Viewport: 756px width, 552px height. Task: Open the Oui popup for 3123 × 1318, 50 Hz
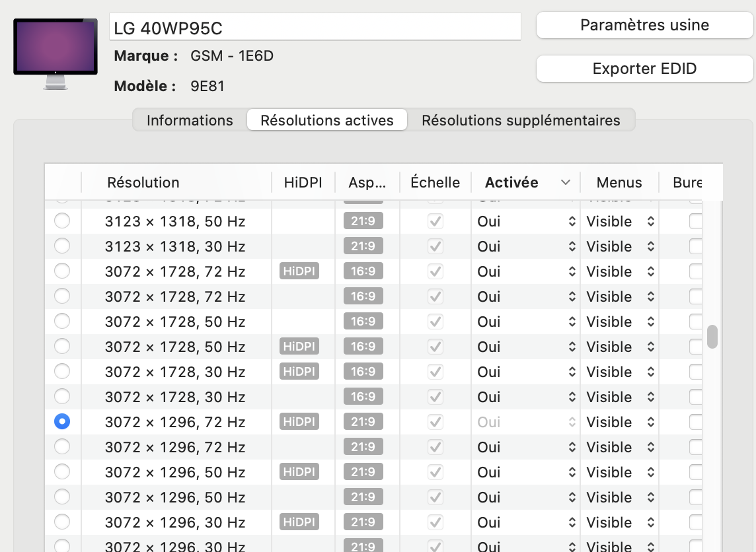pyautogui.click(x=526, y=221)
